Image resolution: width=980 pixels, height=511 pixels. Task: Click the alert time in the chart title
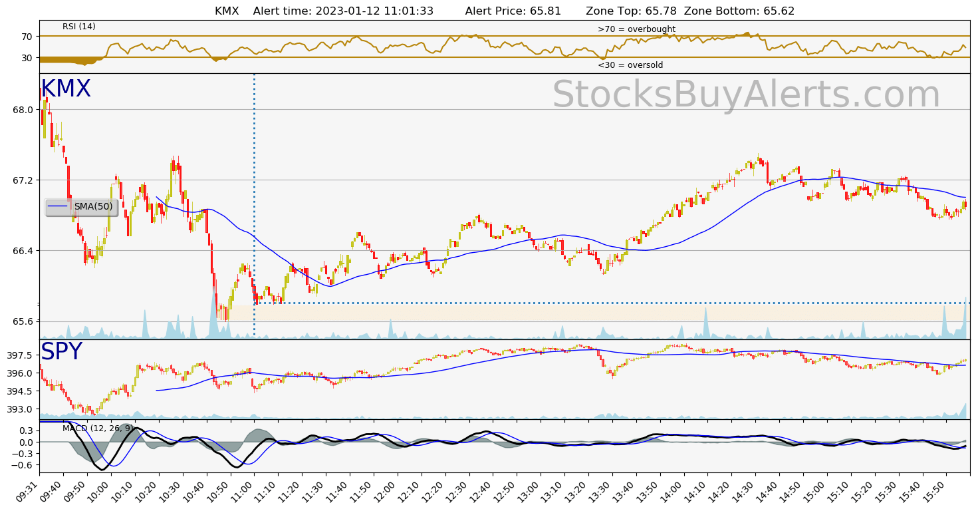pos(343,11)
